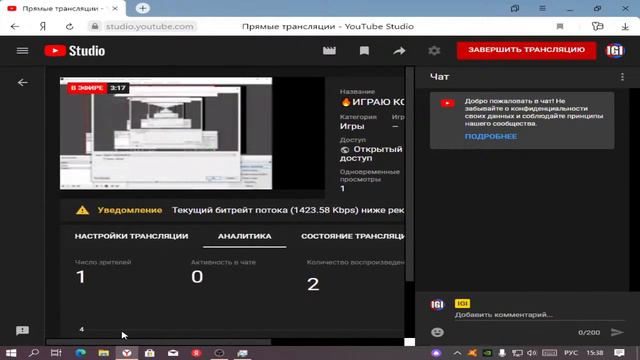Open the YouTube Studio hamburger menu
Image resolution: width=640 pixels, height=360 pixels.
(22, 51)
